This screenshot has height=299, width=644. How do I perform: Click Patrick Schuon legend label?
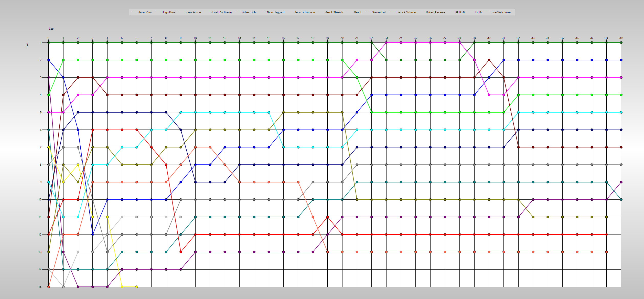pyautogui.click(x=406, y=12)
